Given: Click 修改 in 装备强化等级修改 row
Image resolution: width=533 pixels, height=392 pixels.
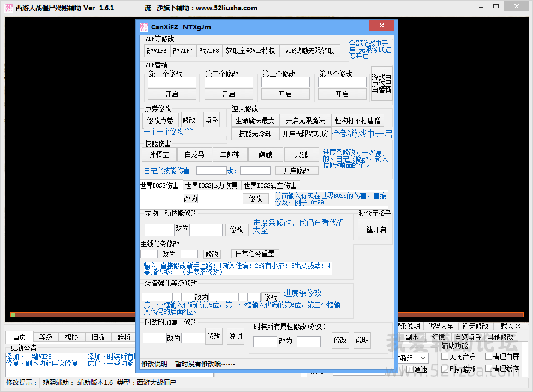Looking at the screenshot, I should click(x=270, y=297).
